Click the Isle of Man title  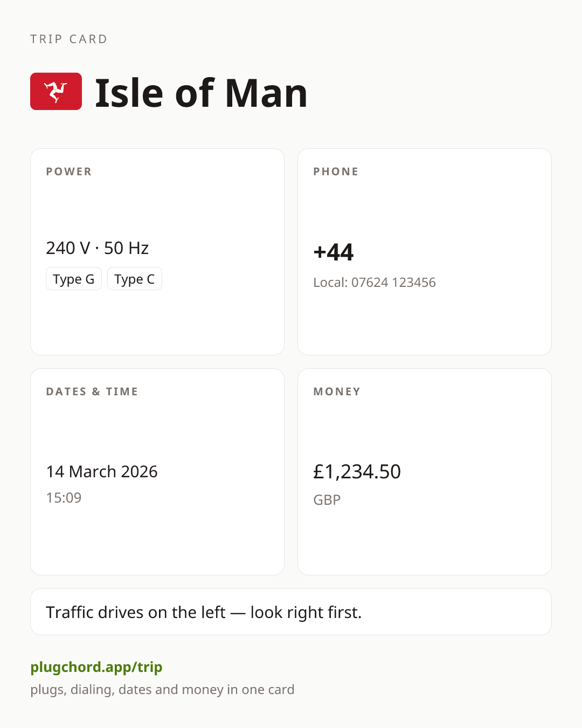[201, 93]
